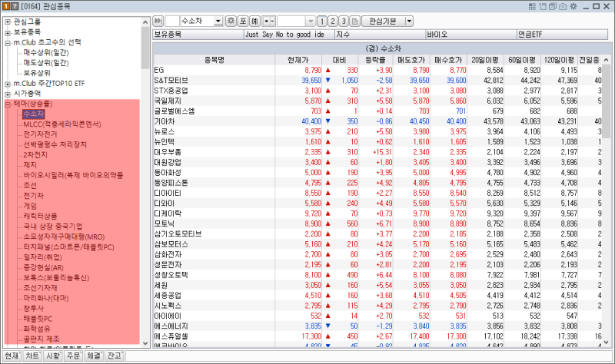Click the 예 toolbar button
The width and height of the screenshot is (615, 364).
(x=255, y=22)
